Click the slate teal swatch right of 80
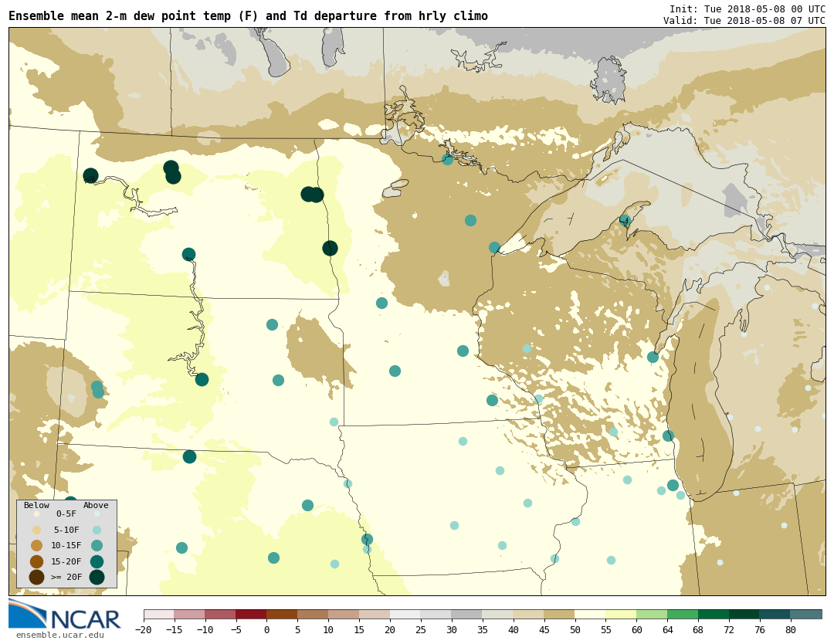 tap(807, 615)
